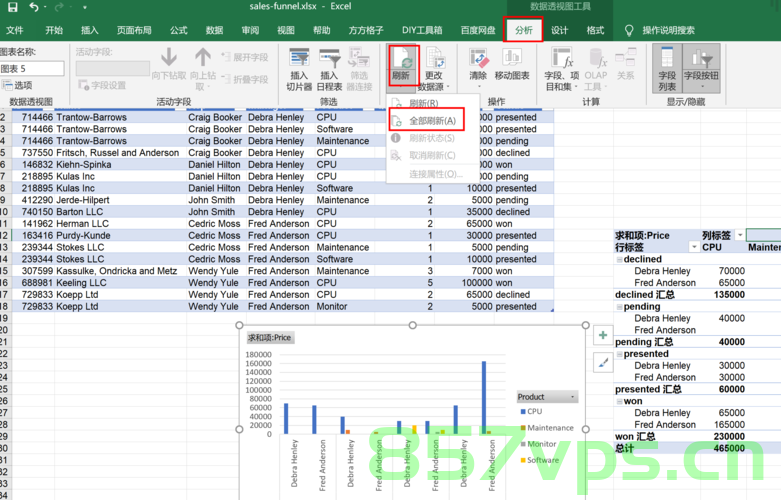
Task: Collapse the pending group in pivot table
Action: (620, 307)
